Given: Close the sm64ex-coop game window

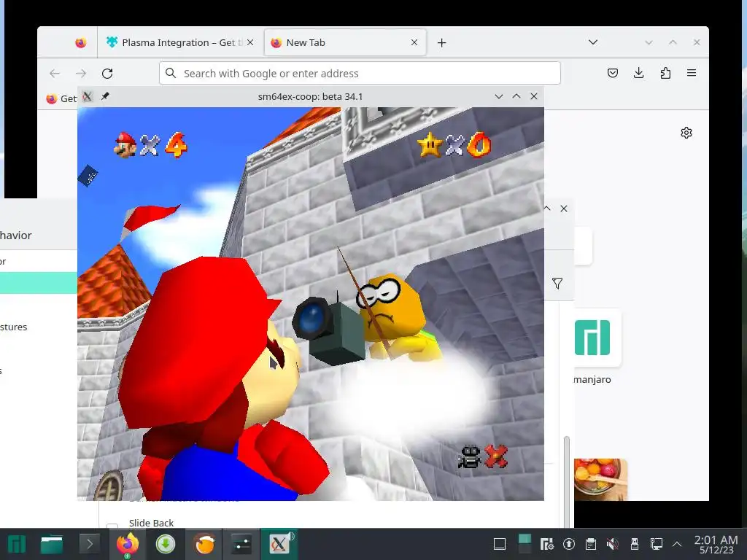Looking at the screenshot, I should [x=534, y=97].
